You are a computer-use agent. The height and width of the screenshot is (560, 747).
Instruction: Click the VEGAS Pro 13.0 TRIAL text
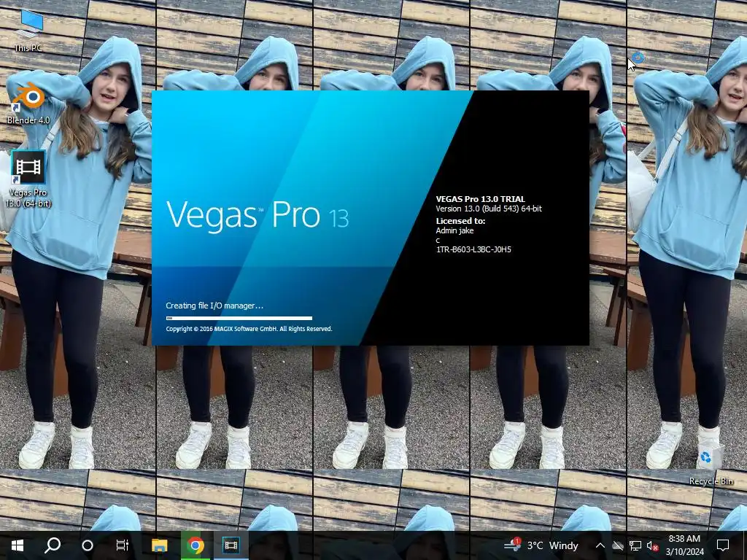[480, 199]
